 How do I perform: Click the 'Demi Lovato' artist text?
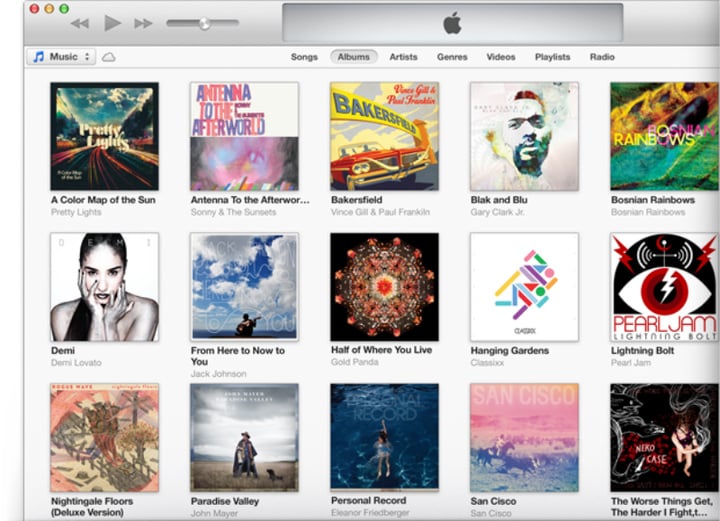click(76, 363)
